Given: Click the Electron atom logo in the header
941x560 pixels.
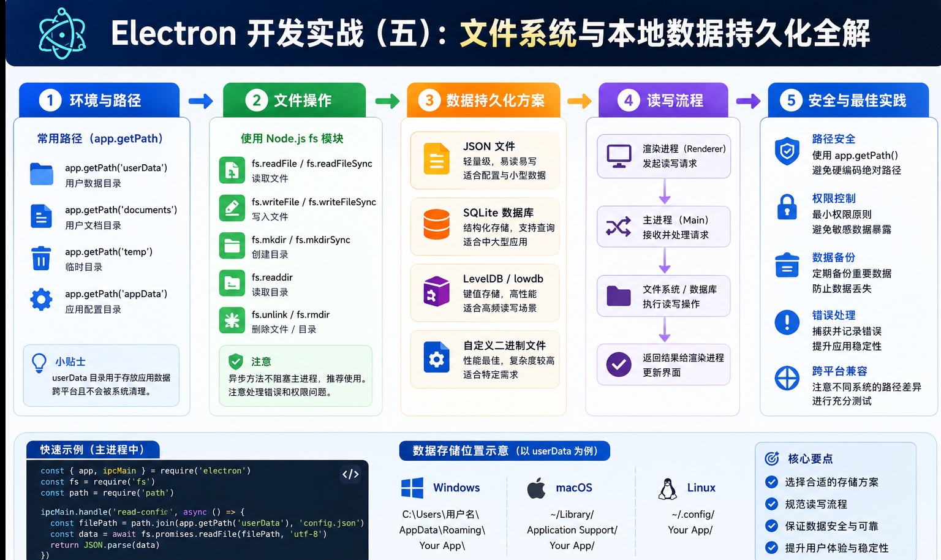Looking at the screenshot, I should 62,34.
